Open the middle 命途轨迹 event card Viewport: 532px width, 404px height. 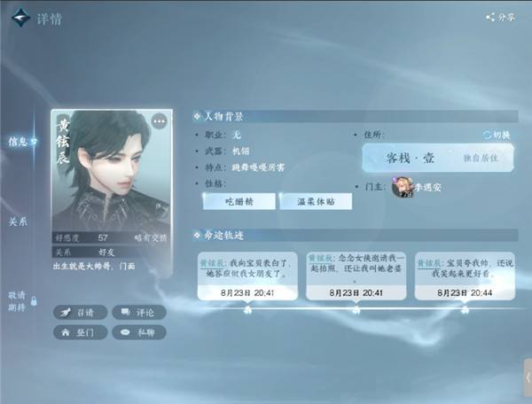356,276
